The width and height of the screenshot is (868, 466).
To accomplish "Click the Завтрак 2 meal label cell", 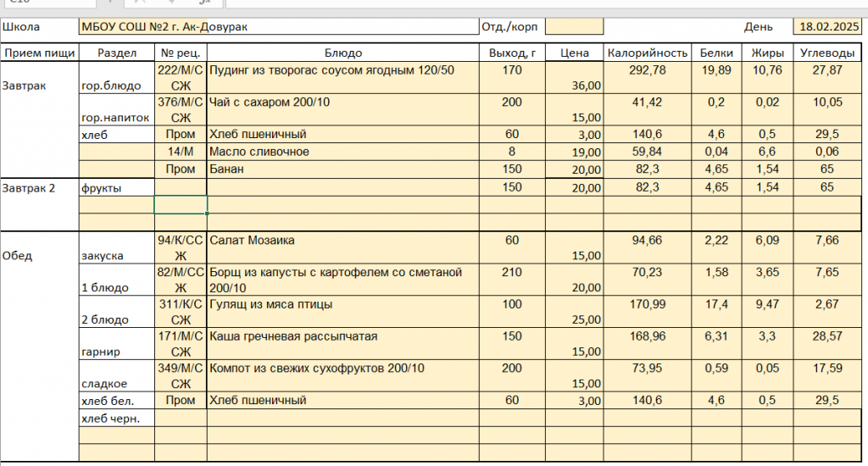I will tap(39, 187).
